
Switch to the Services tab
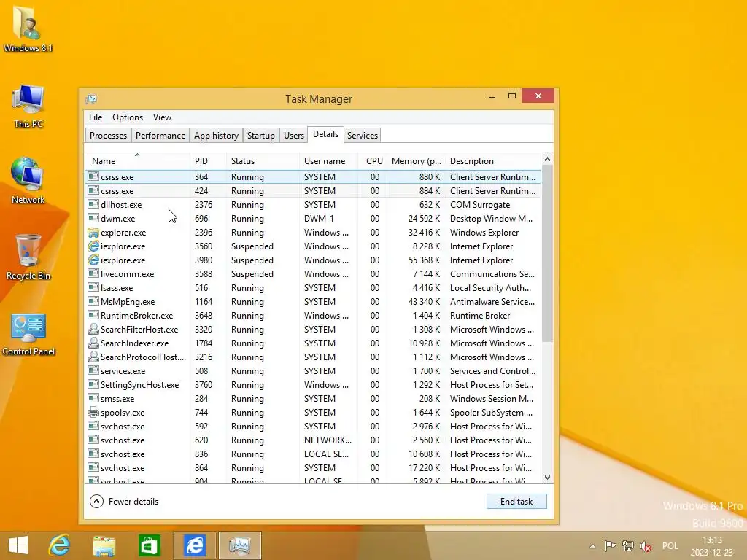coord(362,135)
